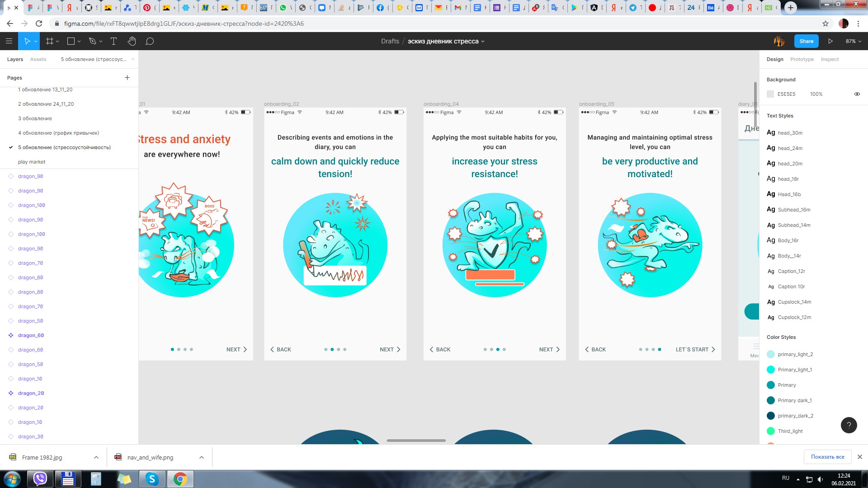Click the user avatar in Figma toolbar
The width and height of the screenshot is (868, 488).
coord(779,41)
